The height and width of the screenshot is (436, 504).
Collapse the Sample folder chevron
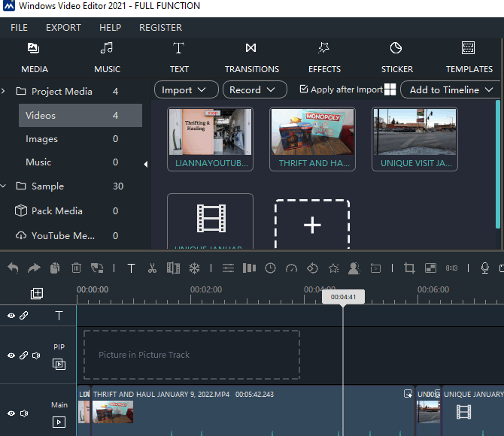point(3,186)
